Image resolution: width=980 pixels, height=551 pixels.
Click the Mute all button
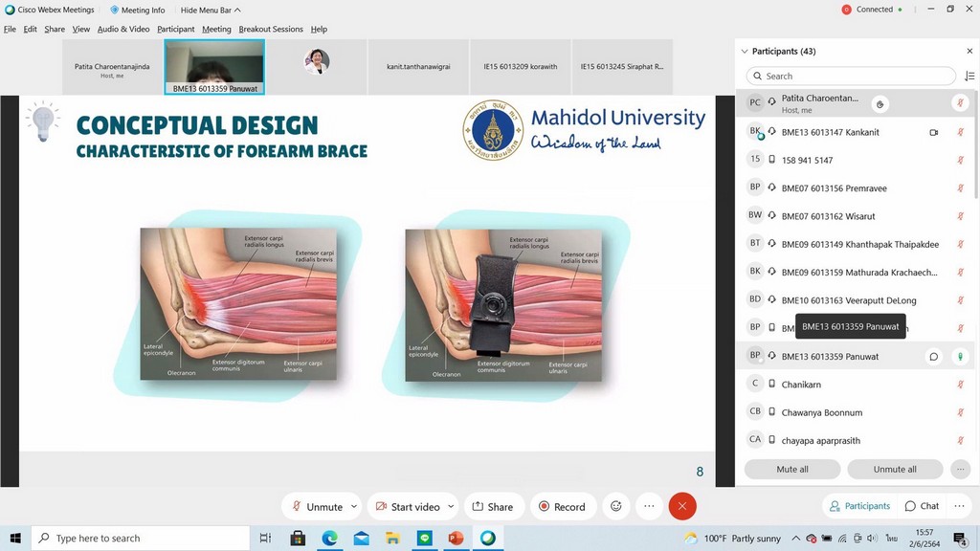click(x=791, y=470)
